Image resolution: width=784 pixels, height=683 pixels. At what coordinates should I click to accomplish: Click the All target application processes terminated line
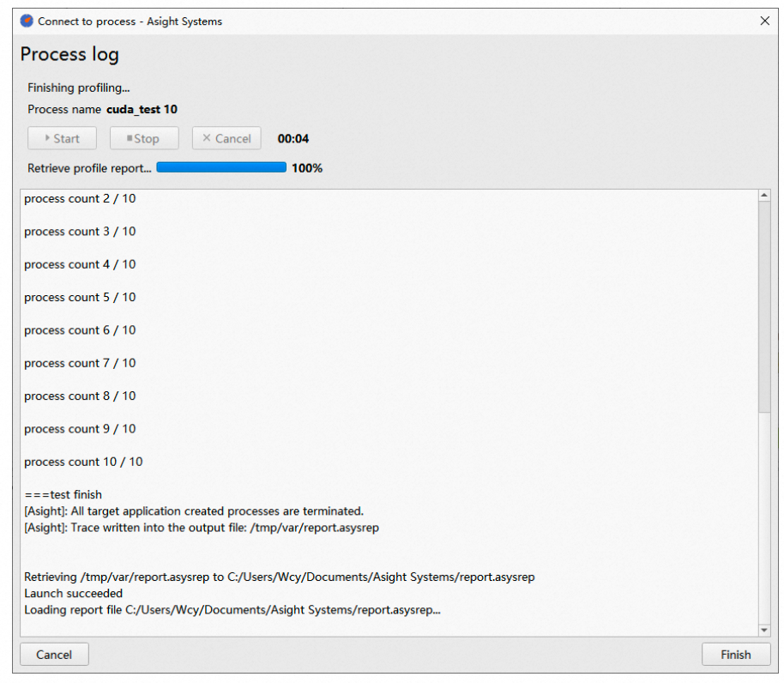[x=194, y=511]
